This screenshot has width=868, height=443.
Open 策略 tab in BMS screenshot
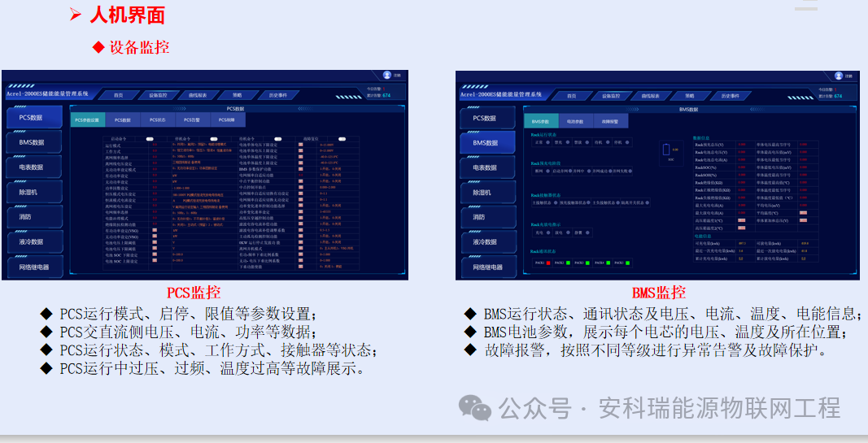click(x=689, y=96)
